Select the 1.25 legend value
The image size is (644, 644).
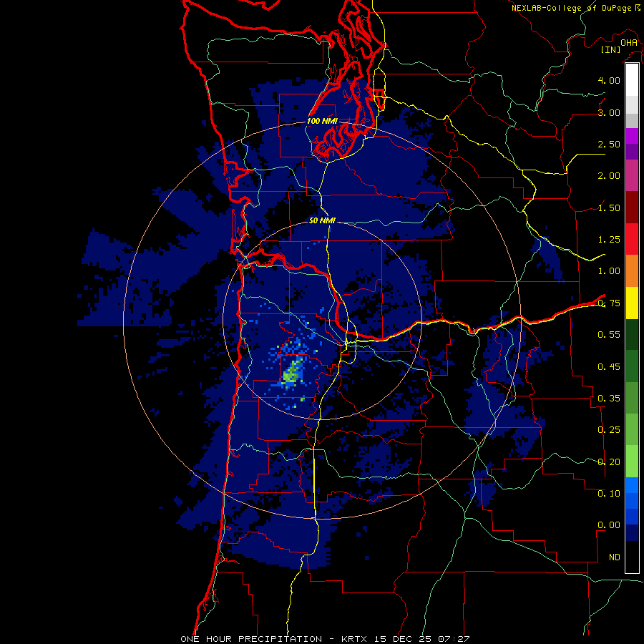point(609,240)
